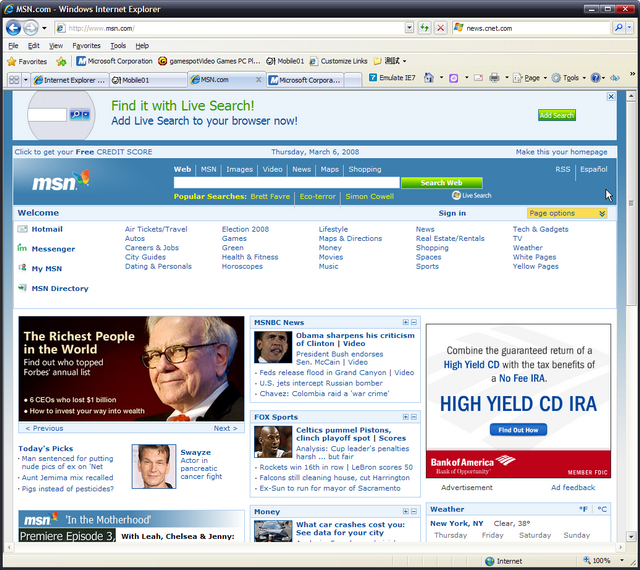The image size is (640, 570).
Task: Open the recent pages dropdown beside Forward
Action: 44,28
